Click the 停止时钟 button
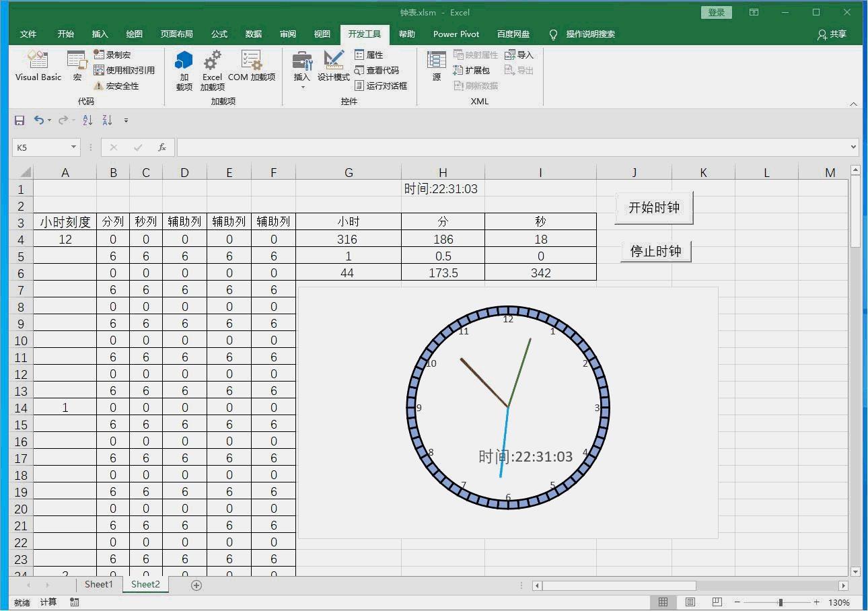 pyautogui.click(x=656, y=251)
